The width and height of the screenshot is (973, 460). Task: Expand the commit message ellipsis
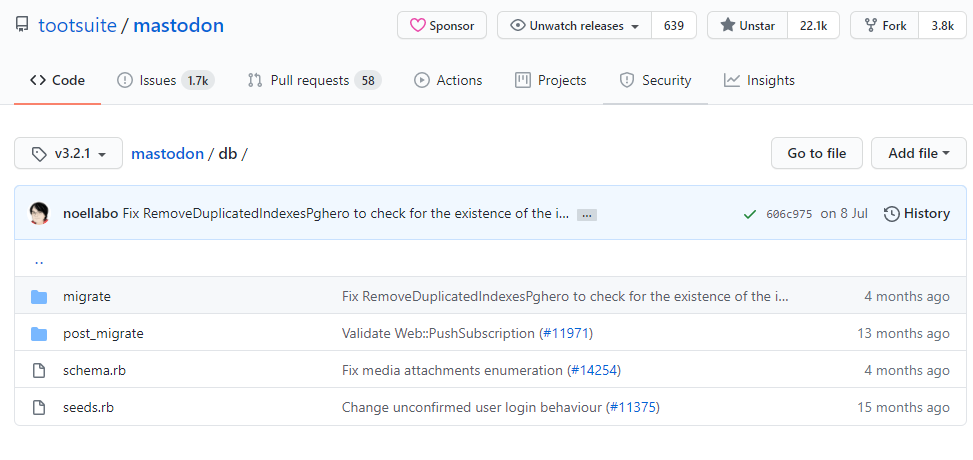tap(587, 215)
